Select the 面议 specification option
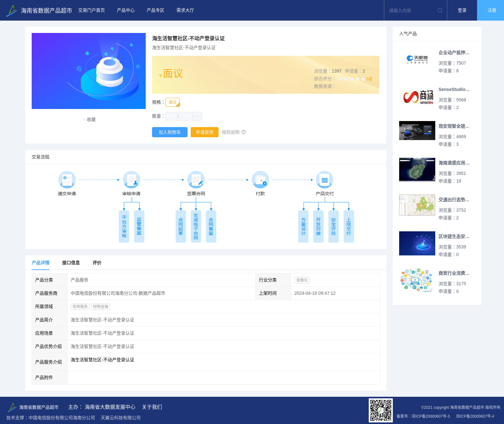This screenshot has width=504, height=424. 173,102
